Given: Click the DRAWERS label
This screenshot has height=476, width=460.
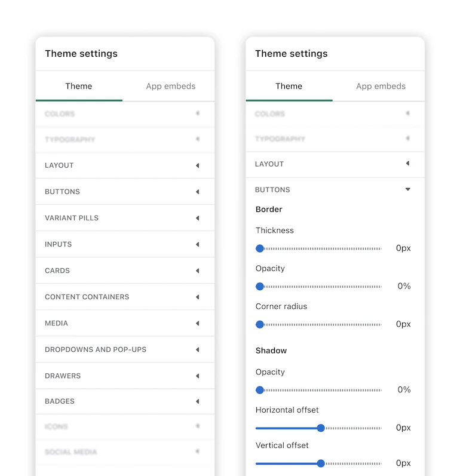Looking at the screenshot, I should pos(63,376).
